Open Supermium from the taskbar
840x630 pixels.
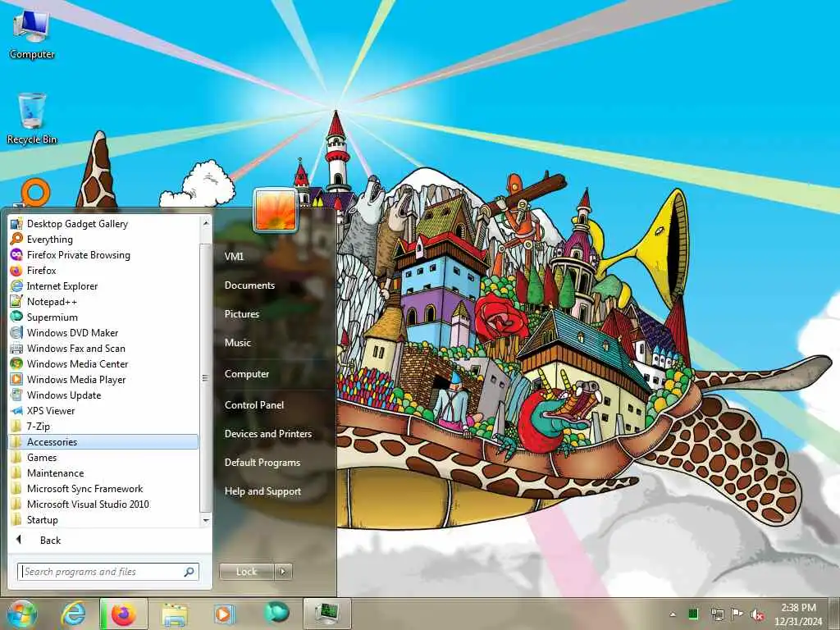click(276, 613)
